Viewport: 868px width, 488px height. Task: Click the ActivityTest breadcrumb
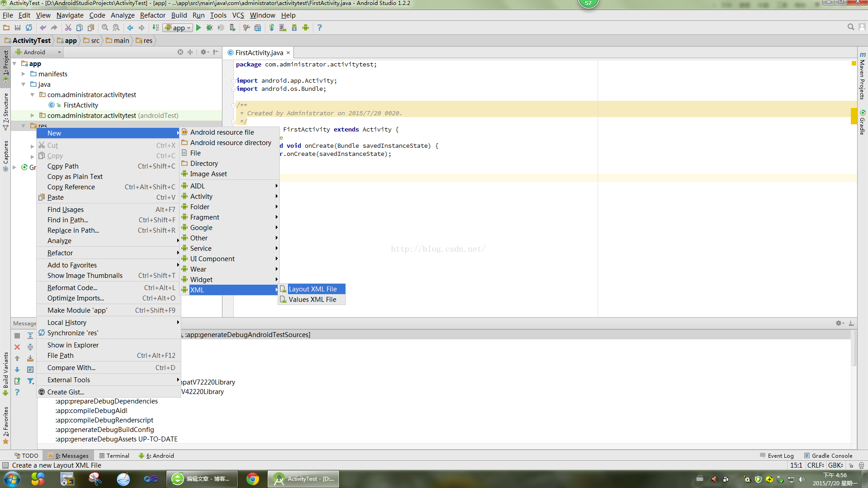(28, 41)
